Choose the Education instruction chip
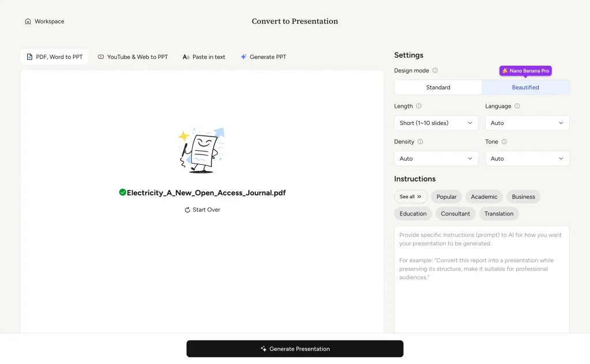Screen dimensions: 590x364 pos(413,214)
